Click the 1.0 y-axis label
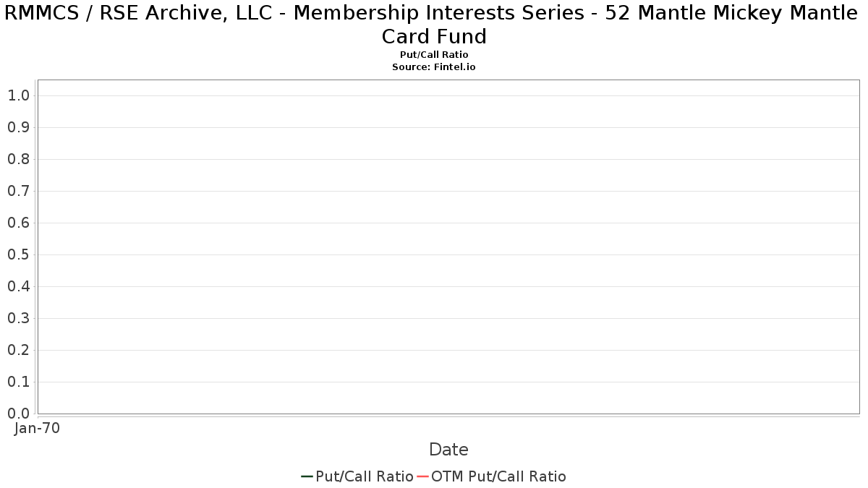868x488 pixels. (18, 95)
